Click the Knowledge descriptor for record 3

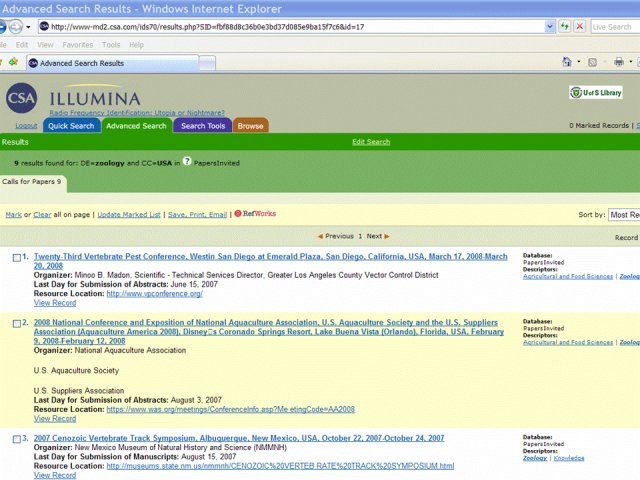coord(569,458)
